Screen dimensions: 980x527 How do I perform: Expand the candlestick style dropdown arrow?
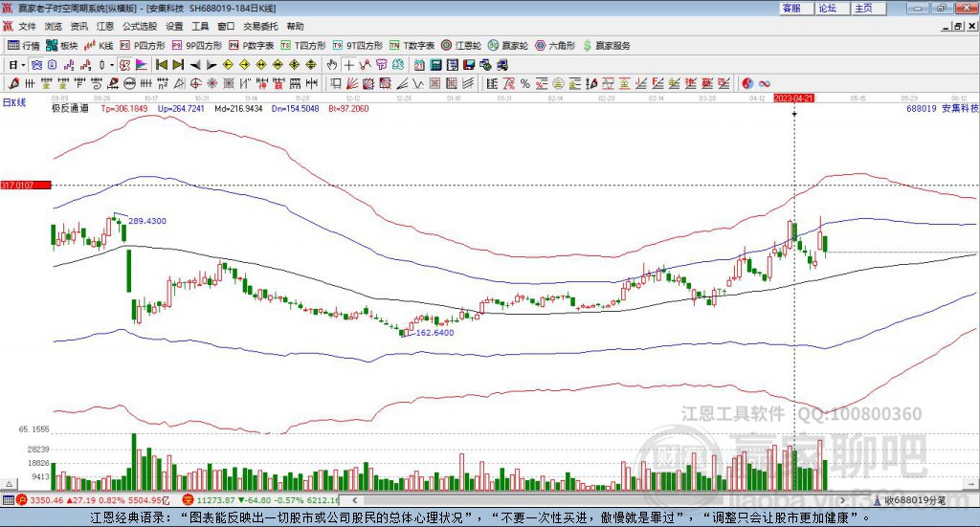pyautogui.click(x=112, y=65)
